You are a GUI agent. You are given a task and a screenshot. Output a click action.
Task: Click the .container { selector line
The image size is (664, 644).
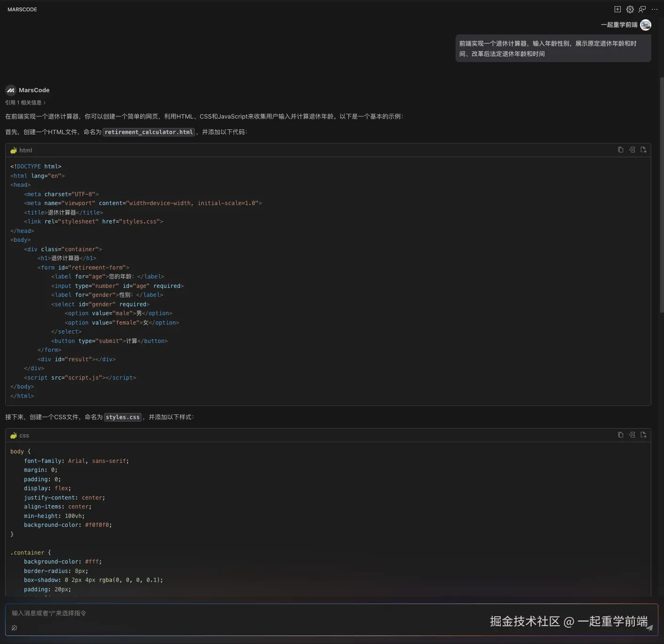tap(31, 553)
